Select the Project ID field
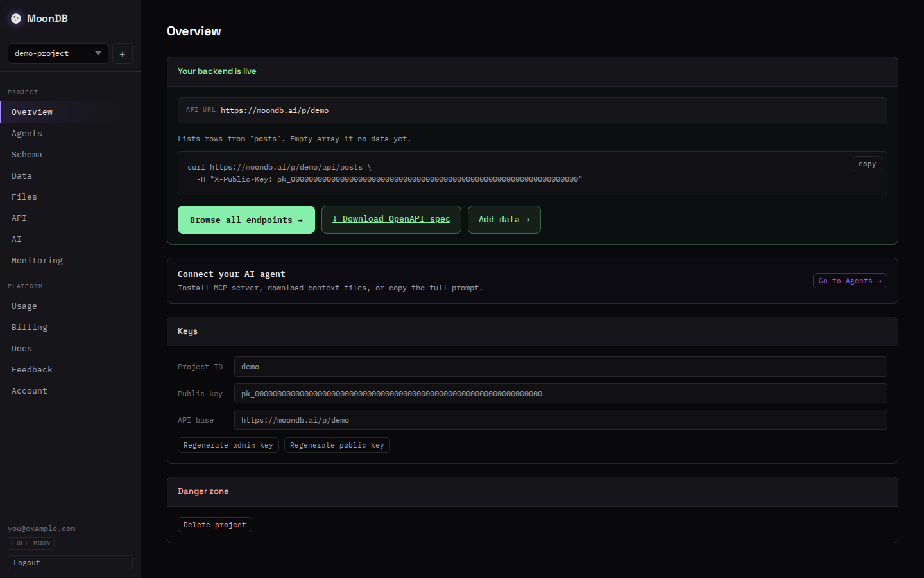The height and width of the screenshot is (578, 924). 561,367
